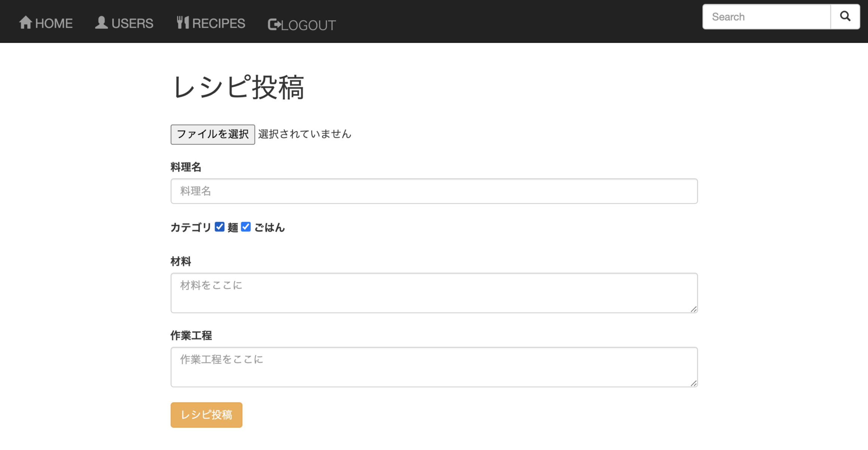Click inside the 料理名 text field
The width and height of the screenshot is (868, 450).
(x=434, y=191)
